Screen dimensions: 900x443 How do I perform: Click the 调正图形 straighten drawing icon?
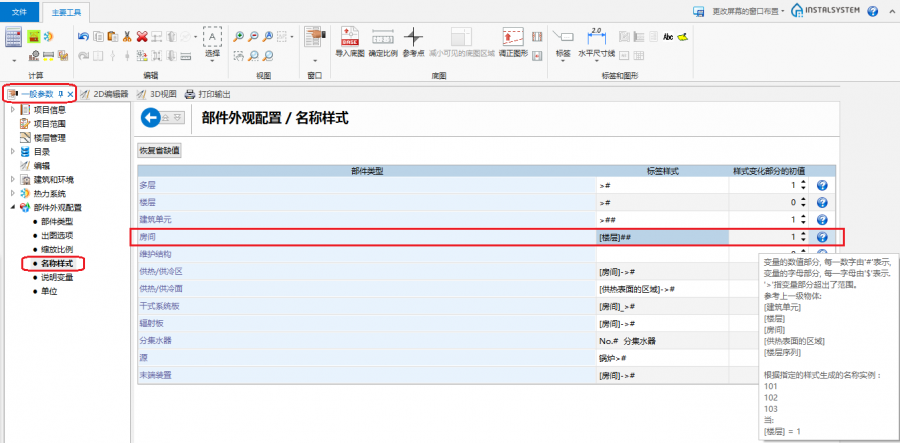512,40
